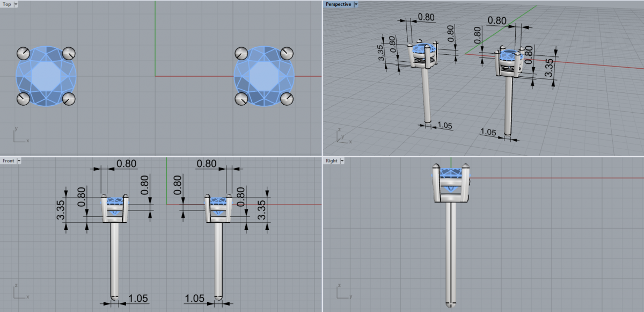Select the Front viewport title label
The image size is (644, 312).
tap(9, 161)
